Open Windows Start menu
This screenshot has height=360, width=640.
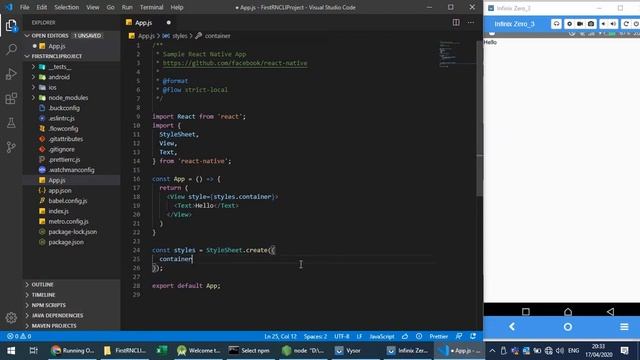[x=11, y=351]
